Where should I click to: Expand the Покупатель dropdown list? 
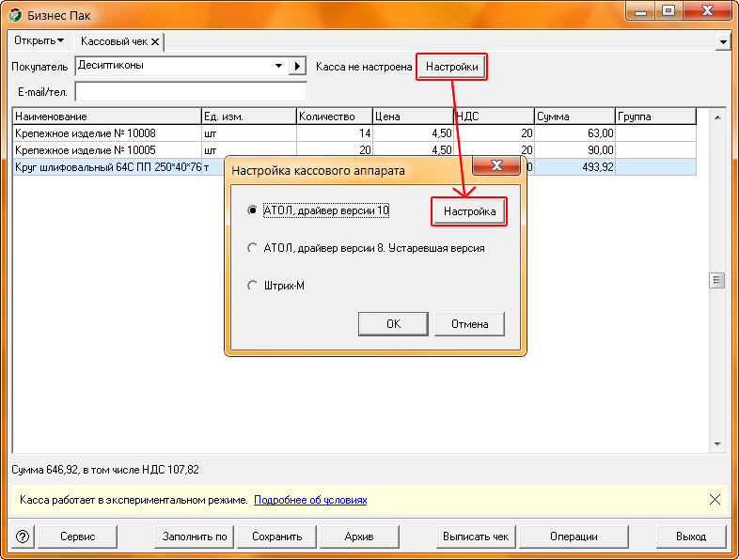click(x=278, y=67)
